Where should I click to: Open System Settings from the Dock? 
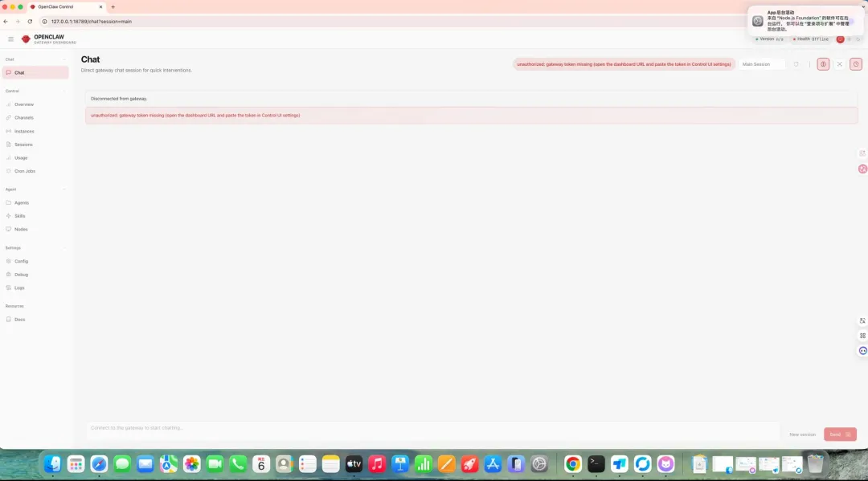539,464
